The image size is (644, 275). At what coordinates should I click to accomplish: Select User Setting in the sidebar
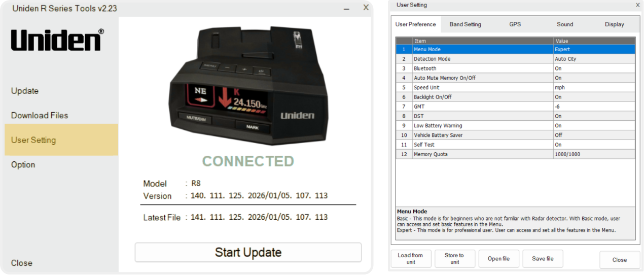coord(61,140)
